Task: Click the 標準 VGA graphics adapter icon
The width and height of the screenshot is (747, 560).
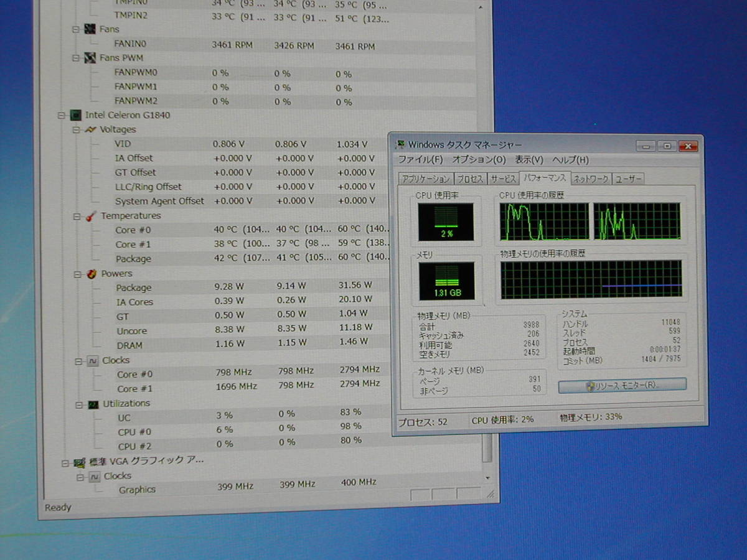Action: coord(80,462)
